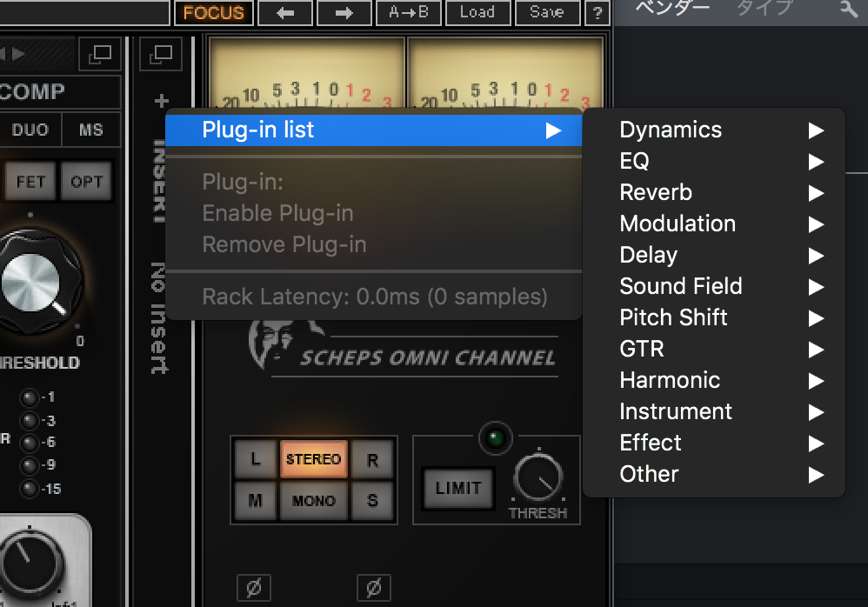Select the S (side) monitor button
Image resolution: width=868 pixels, height=607 pixels.
pyautogui.click(x=372, y=501)
